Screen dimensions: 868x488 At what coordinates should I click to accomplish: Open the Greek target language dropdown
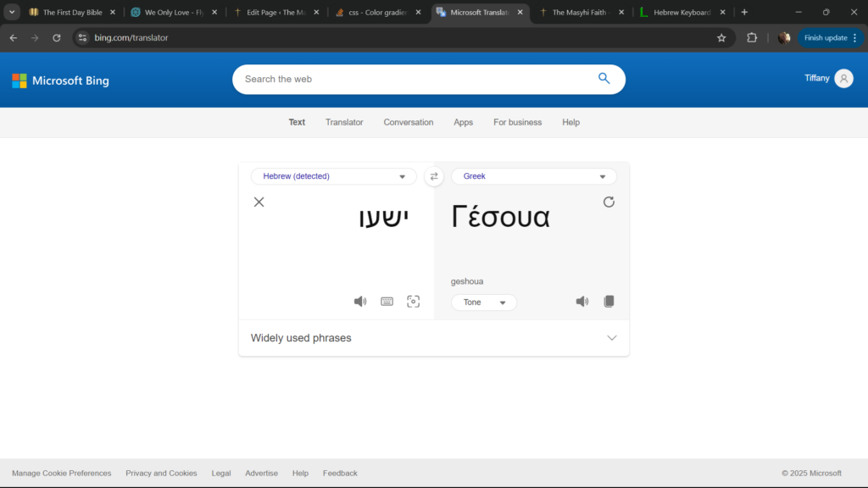(533, 176)
